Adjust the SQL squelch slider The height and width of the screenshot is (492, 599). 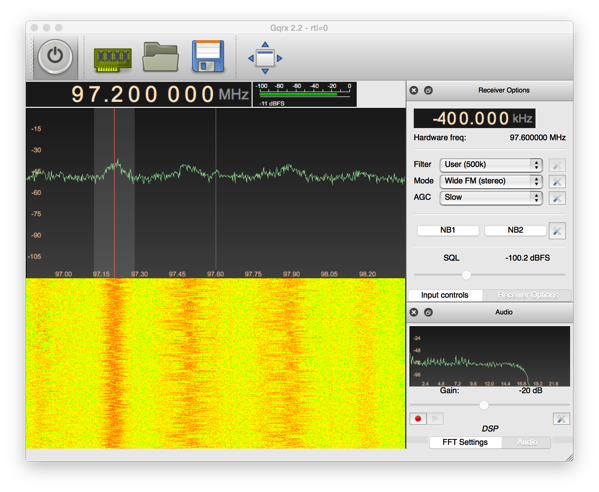[x=466, y=275]
